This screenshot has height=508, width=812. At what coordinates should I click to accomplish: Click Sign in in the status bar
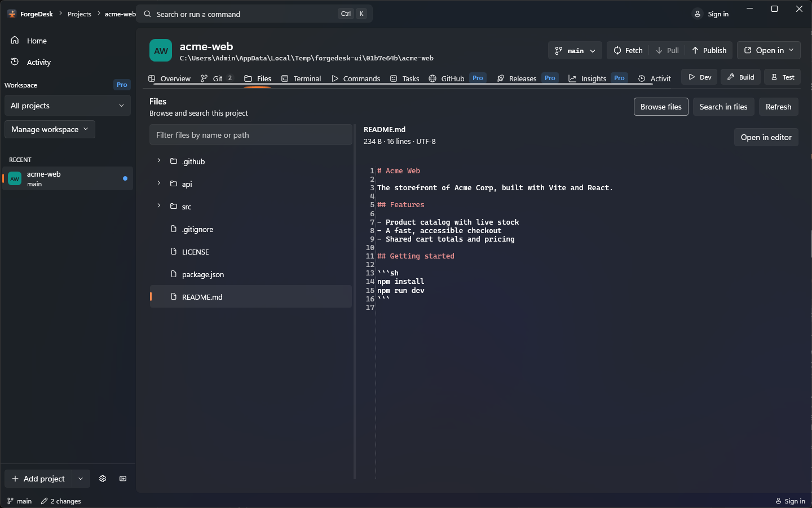click(x=790, y=501)
